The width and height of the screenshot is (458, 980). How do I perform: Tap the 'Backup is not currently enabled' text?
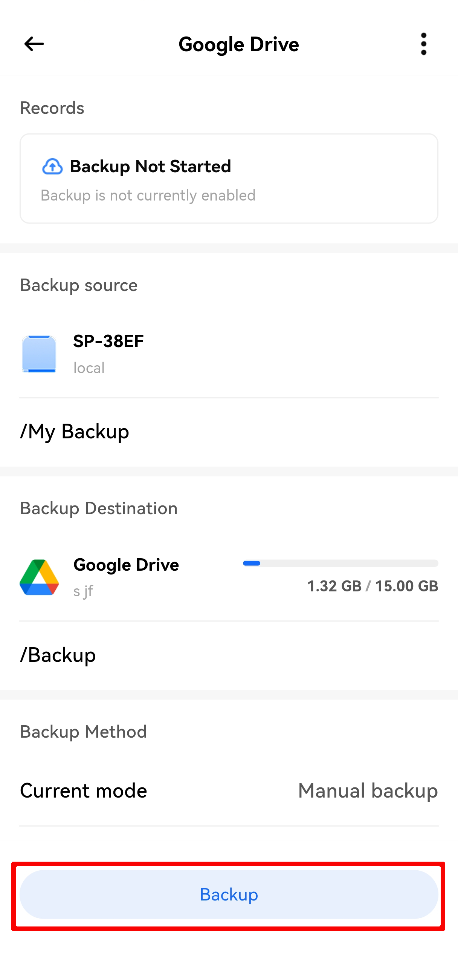tap(148, 196)
